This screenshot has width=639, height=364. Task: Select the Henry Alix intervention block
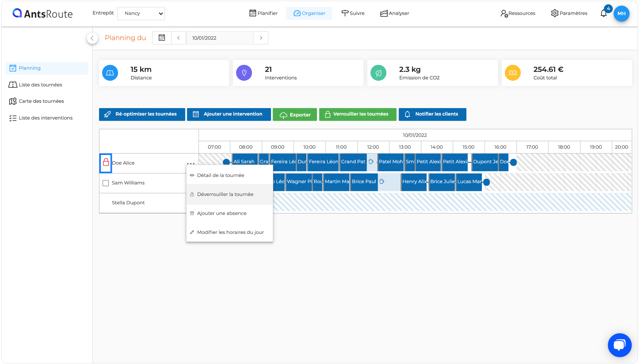(x=414, y=182)
